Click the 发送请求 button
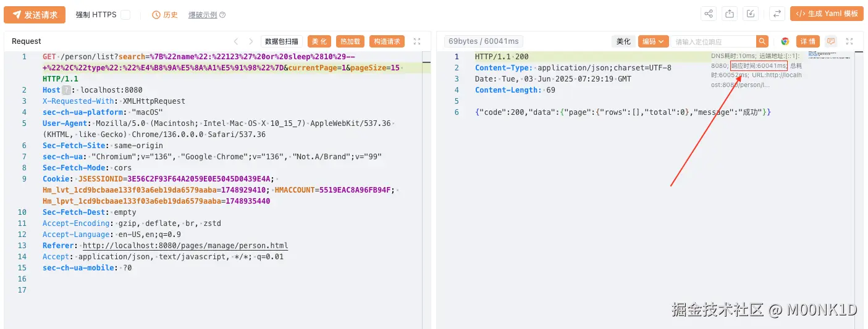 (x=35, y=15)
